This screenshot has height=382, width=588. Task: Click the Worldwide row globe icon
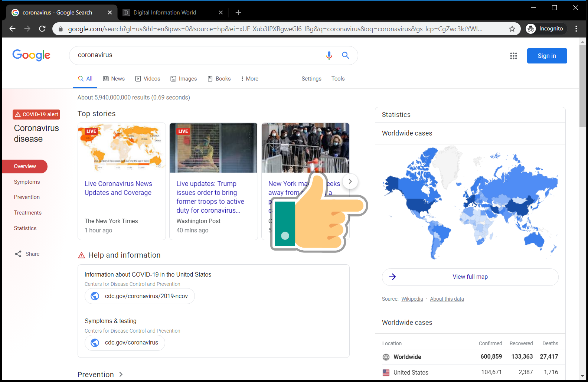pyautogui.click(x=386, y=357)
